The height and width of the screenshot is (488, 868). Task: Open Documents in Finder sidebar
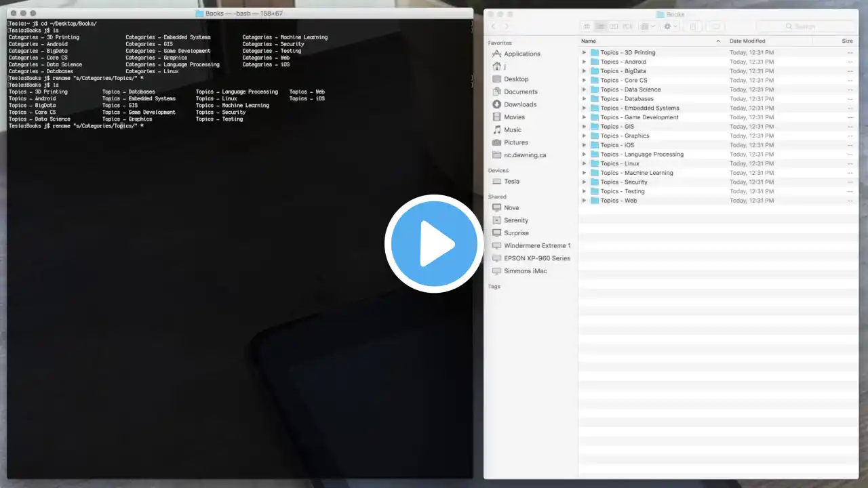click(520, 92)
